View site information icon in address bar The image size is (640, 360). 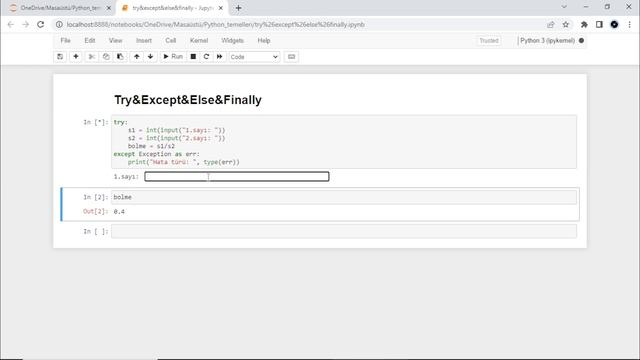coord(59,24)
